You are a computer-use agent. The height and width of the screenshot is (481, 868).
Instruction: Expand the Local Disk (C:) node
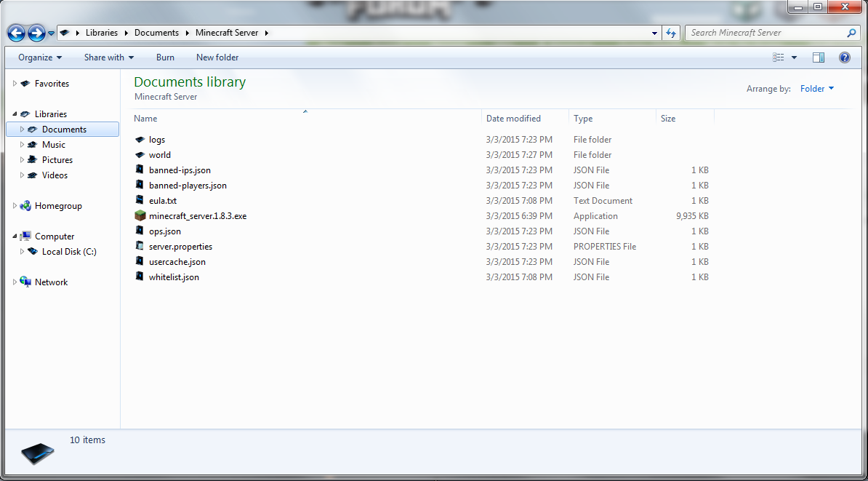(x=22, y=252)
